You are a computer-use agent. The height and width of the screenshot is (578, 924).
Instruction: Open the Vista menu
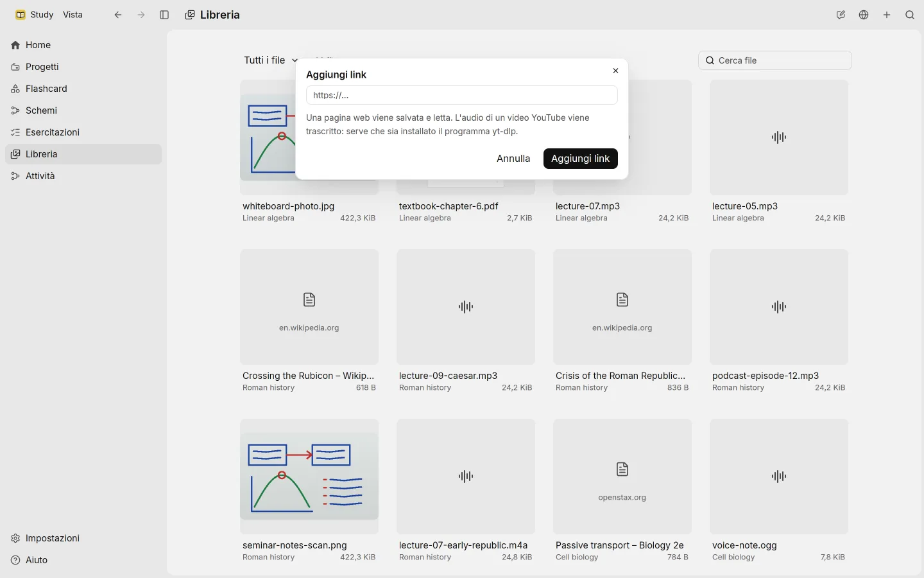(73, 15)
